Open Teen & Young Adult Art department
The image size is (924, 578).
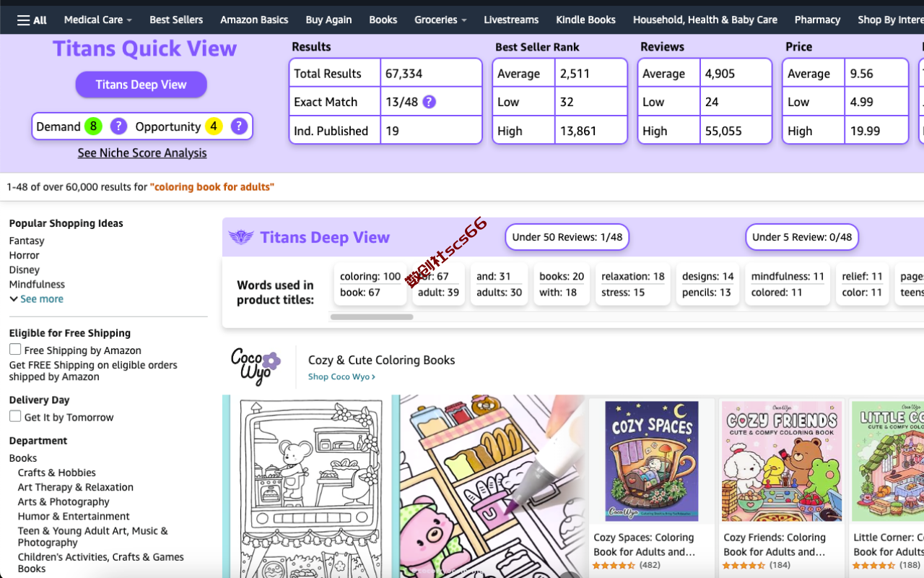[92, 536]
